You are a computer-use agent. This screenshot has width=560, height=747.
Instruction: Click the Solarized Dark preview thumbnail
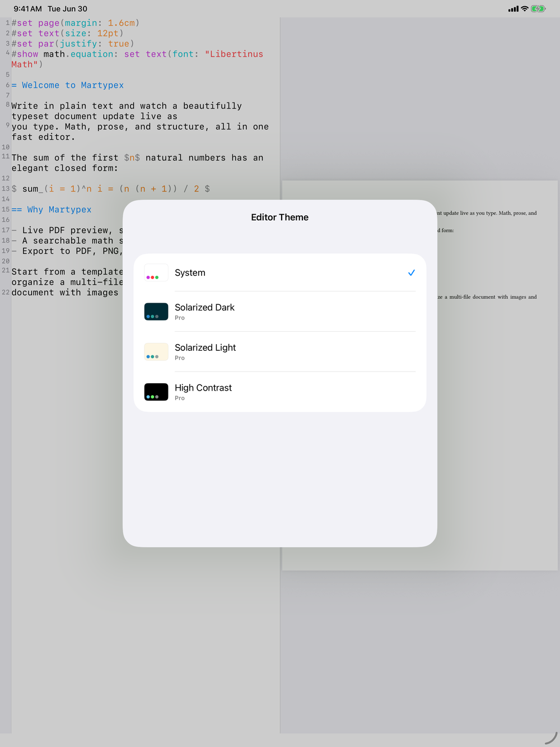(x=156, y=312)
